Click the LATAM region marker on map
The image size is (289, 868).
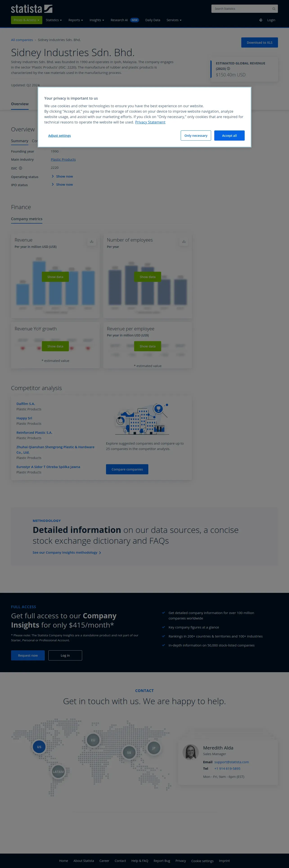(58, 772)
